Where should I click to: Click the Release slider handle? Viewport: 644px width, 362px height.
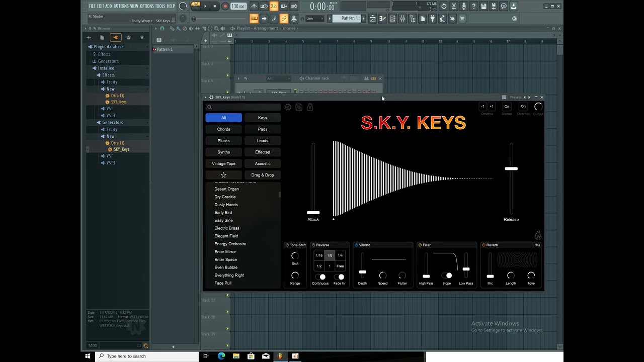point(511,168)
